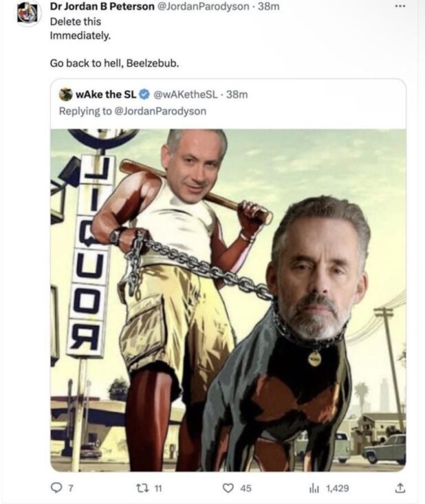The image size is (425, 504).
Task: Visit the @wAKetheSL handle
Action: pyautogui.click(x=186, y=94)
